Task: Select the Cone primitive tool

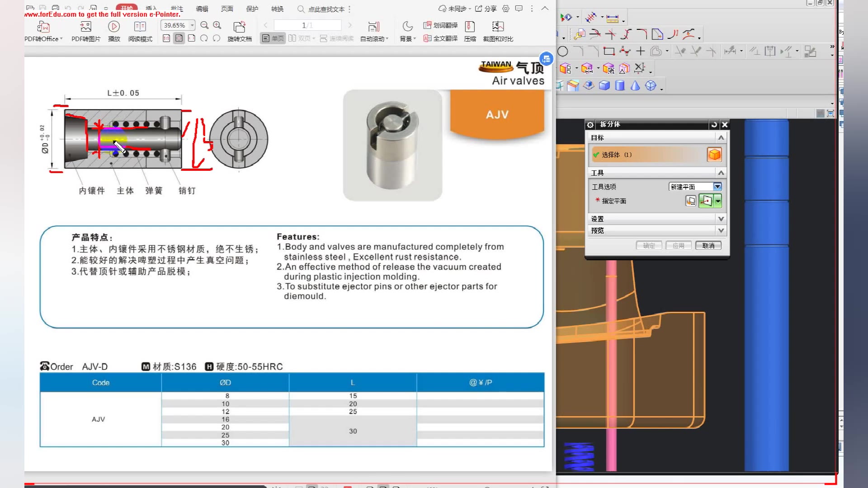Action: tap(635, 85)
